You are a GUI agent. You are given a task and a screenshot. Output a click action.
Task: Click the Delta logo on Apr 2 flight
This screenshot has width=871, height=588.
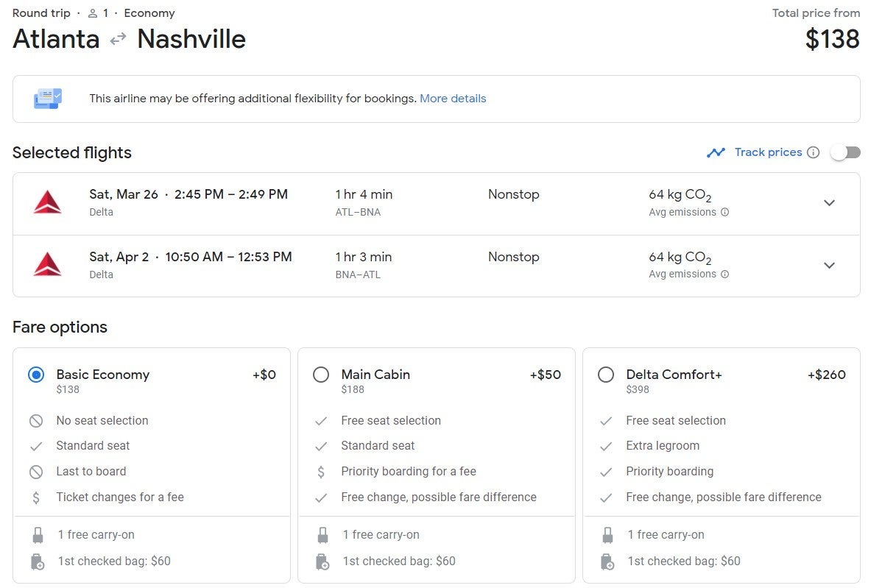(47, 265)
